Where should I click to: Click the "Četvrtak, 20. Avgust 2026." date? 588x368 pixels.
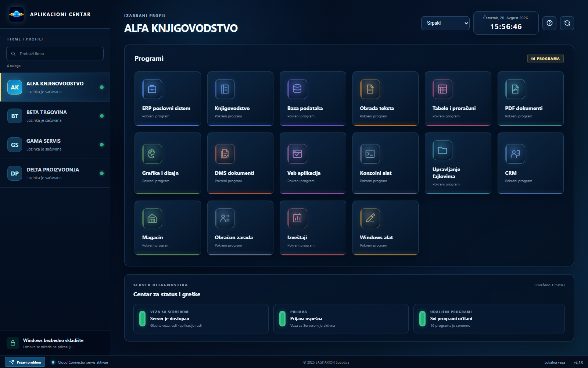click(506, 18)
